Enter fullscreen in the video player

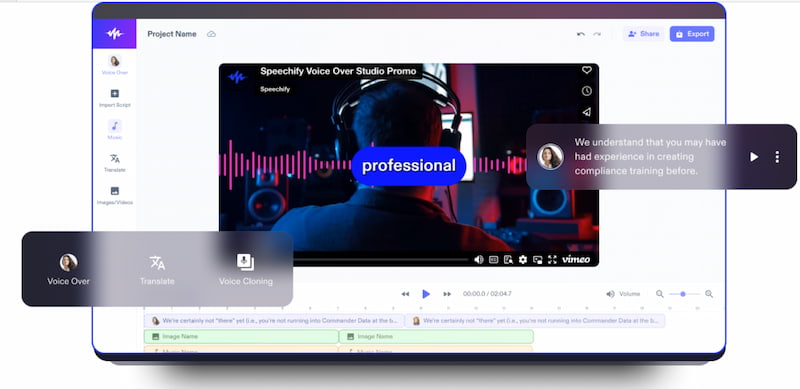tap(552, 259)
